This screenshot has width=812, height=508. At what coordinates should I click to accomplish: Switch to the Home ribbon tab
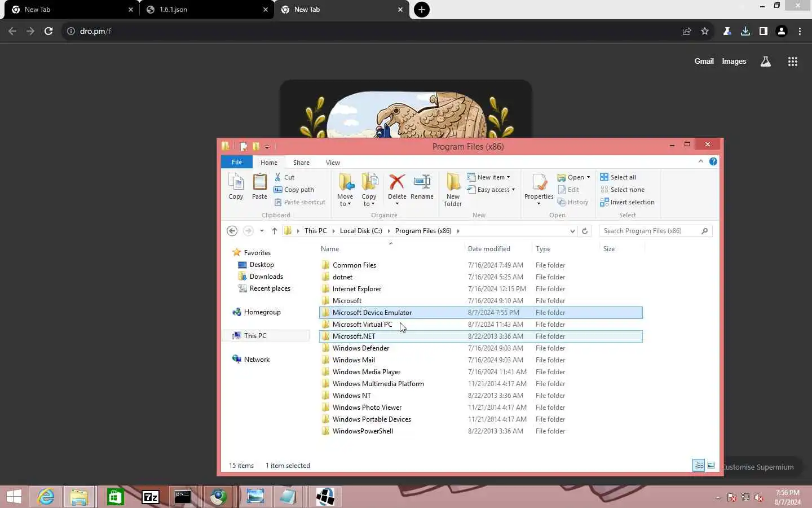pos(269,163)
